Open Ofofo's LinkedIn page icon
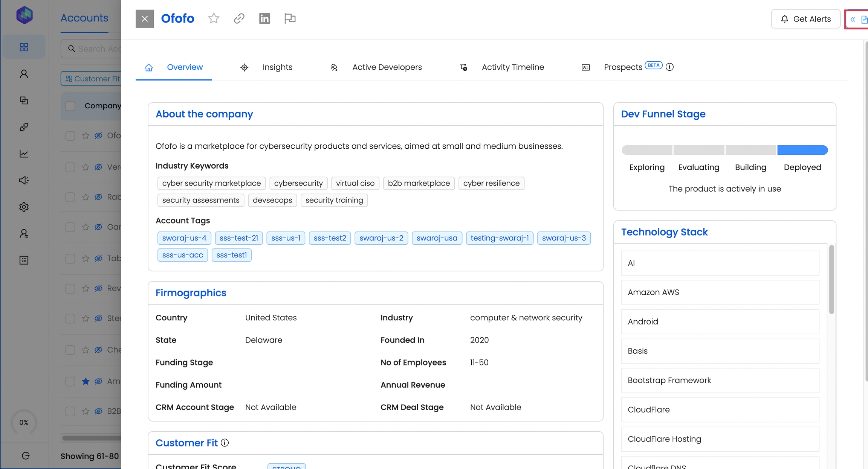The width and height of the screenshot is (868, 469). [x=264, y=18]
